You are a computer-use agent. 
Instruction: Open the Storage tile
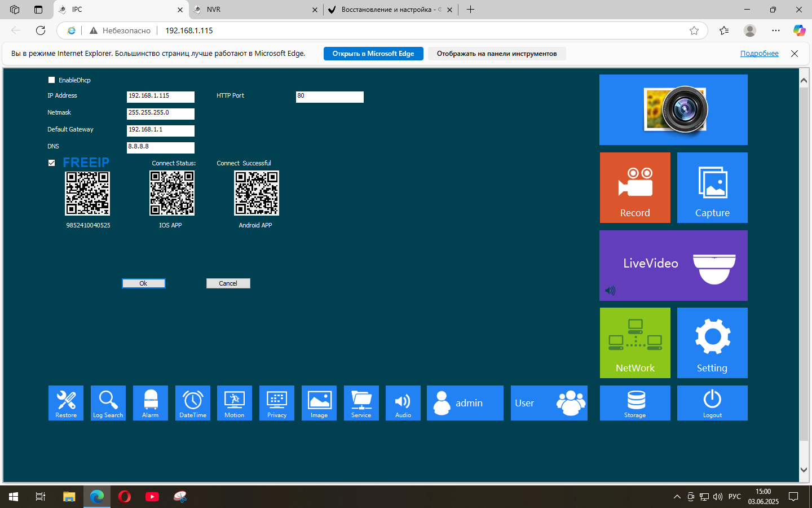635,402
